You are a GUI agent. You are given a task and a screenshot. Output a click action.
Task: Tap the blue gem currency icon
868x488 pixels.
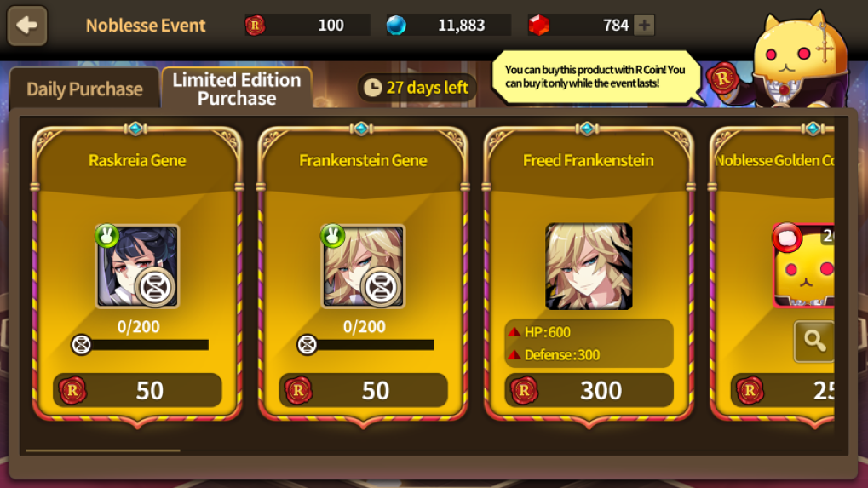396,25
